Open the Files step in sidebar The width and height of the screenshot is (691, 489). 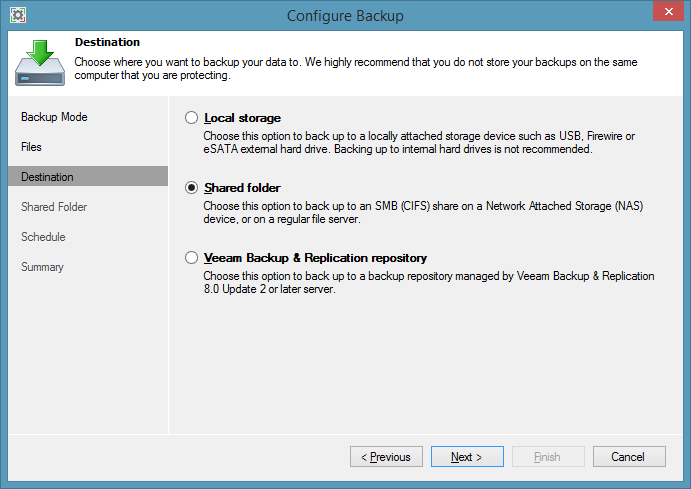[x=32, y=147]
